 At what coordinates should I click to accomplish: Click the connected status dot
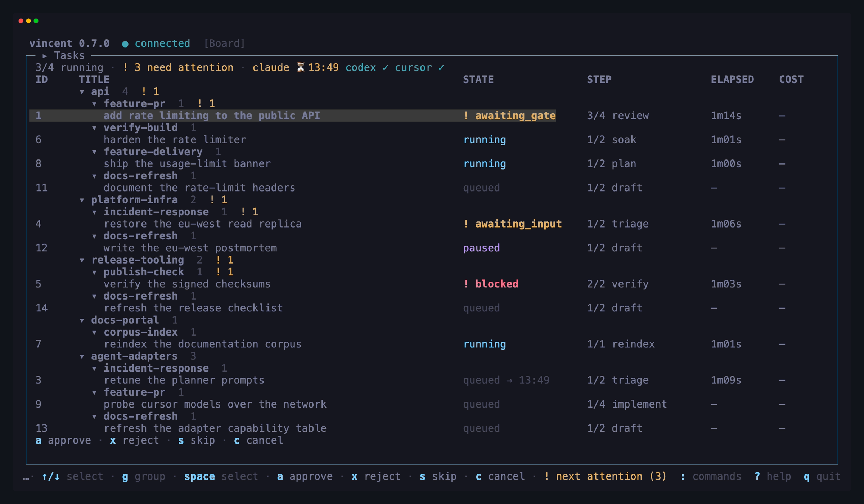pos(125,44)
